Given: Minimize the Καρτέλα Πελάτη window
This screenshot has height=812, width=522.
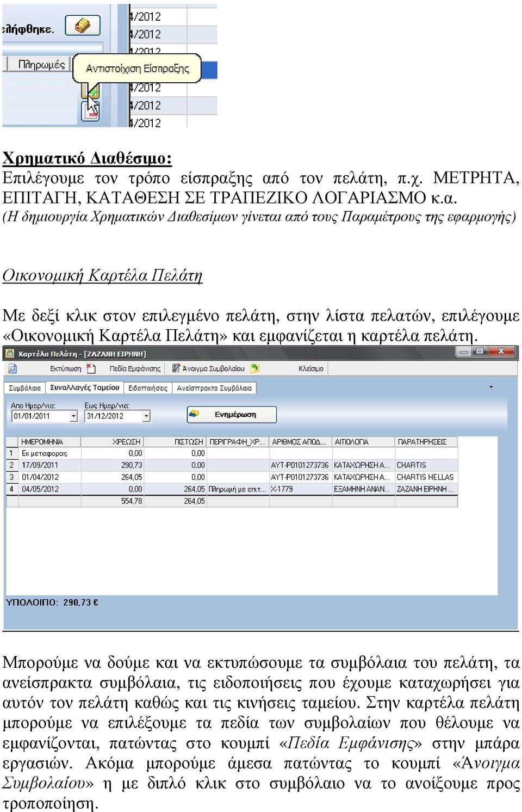Looking at the screenshot, I should point(463,352).
